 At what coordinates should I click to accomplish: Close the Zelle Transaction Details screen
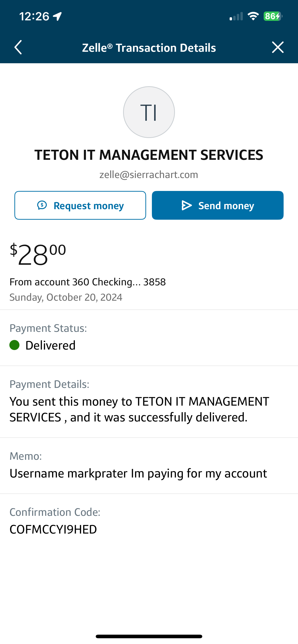pyautogui.click(x=278, y=47)
